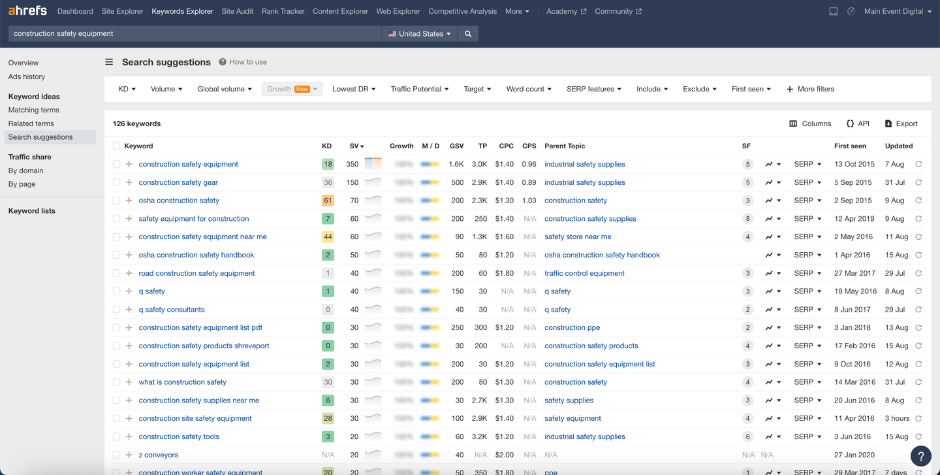
Task: Open the help question mark bubble
Action: coord(921,455)
